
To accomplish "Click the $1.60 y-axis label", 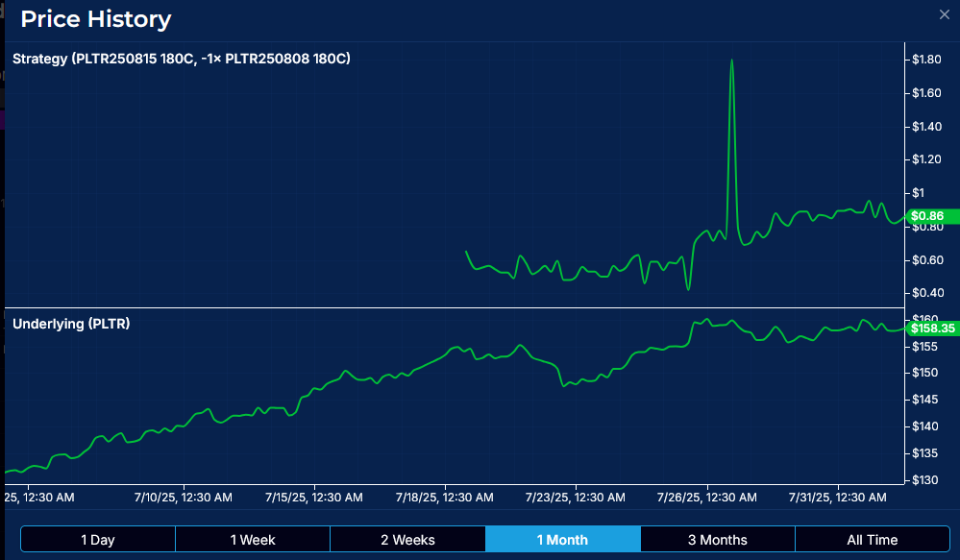I will click(926, 93).
